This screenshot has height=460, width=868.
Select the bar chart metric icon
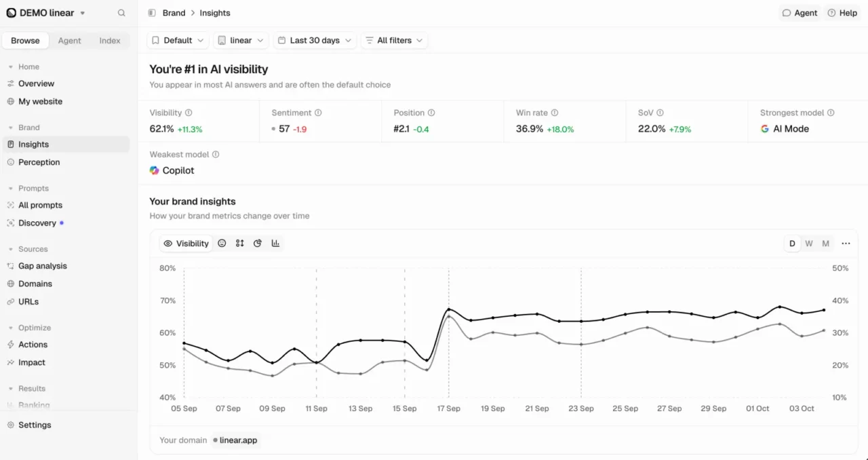point(275,244)
